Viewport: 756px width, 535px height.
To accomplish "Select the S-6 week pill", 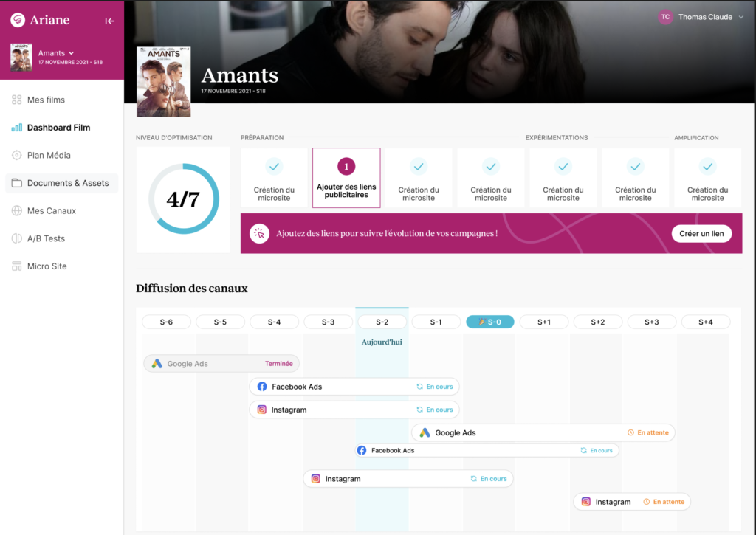I will pos(166,322).
